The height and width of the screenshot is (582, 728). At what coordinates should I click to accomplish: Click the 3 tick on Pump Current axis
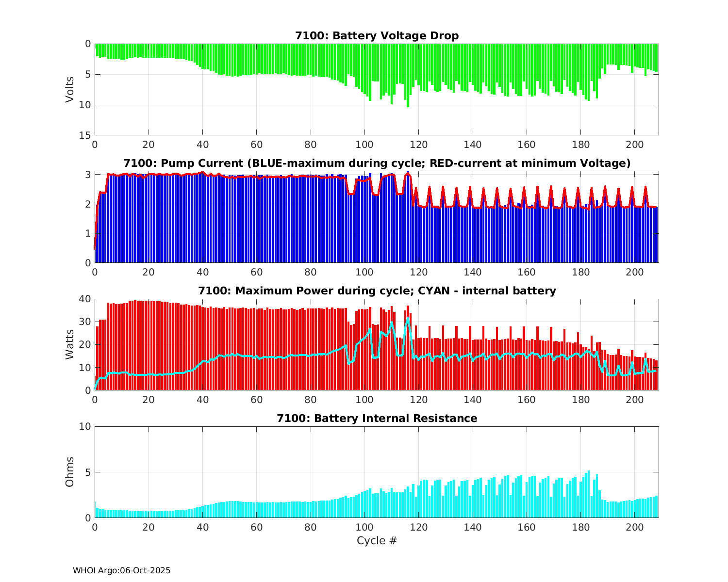pos(88,175)
